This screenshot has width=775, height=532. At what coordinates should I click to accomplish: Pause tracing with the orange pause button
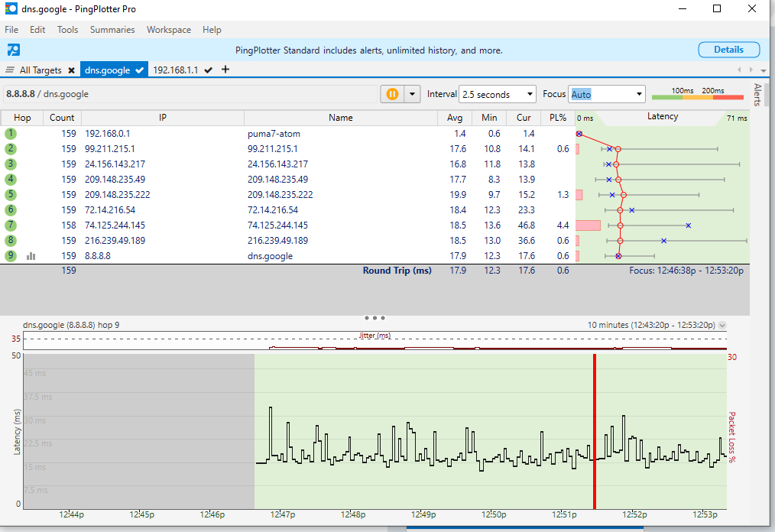click(x=392, y=94)
